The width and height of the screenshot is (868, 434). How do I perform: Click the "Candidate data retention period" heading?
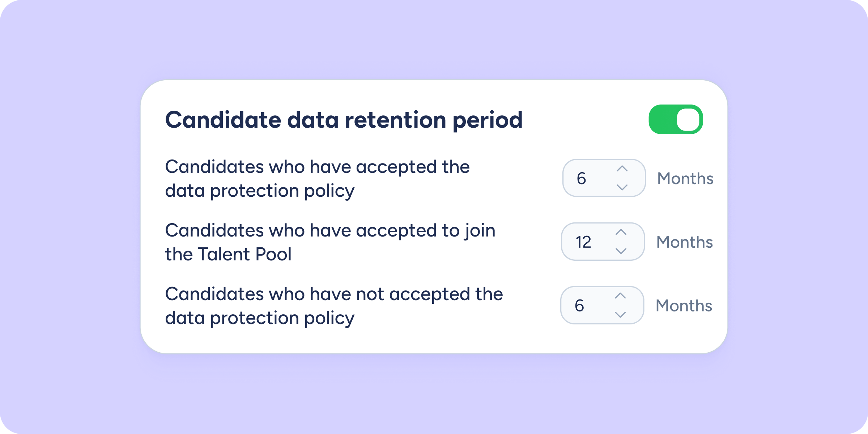pos(344,120)
